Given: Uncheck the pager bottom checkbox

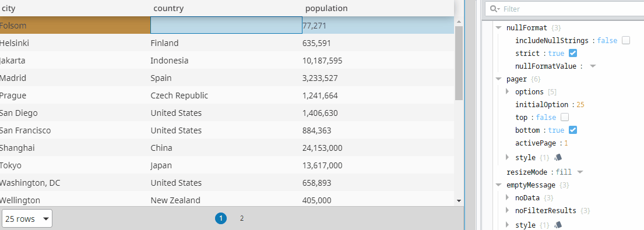Looking at the screenshot, I should (x=573, y=130).
